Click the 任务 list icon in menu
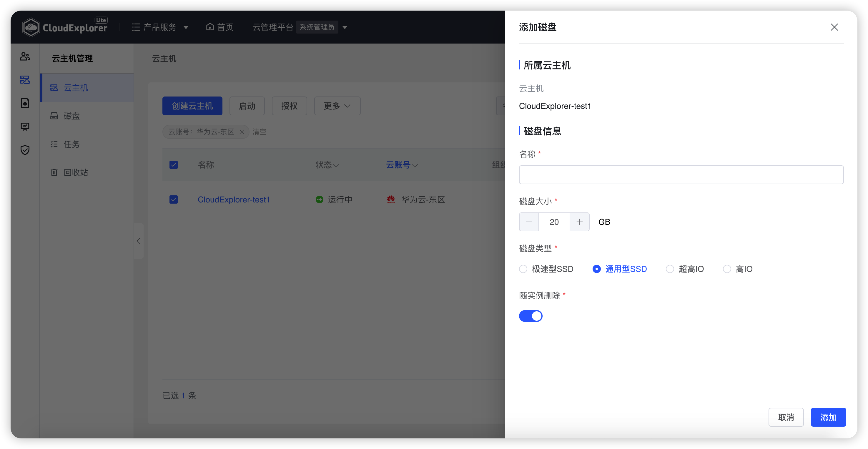Viewport: 868px width, 449px height. (54, 144)
